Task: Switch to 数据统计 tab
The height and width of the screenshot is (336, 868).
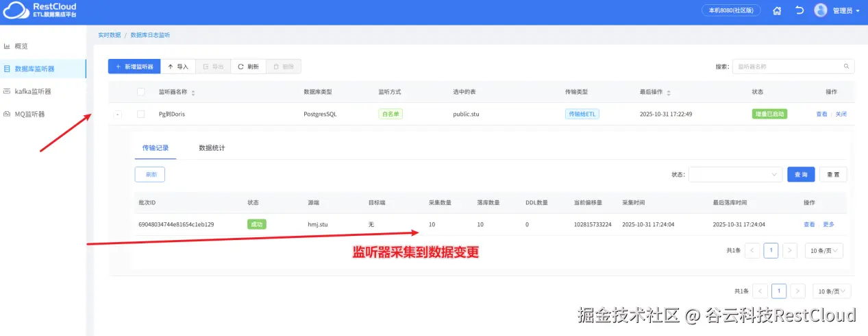Action: 212,147
